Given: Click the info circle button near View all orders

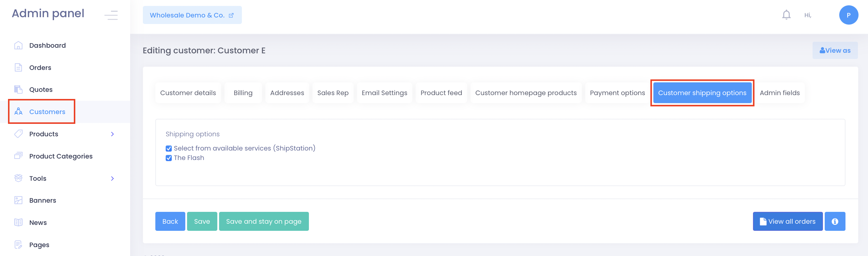Looking at the screenshot, I should pos(835,221).
